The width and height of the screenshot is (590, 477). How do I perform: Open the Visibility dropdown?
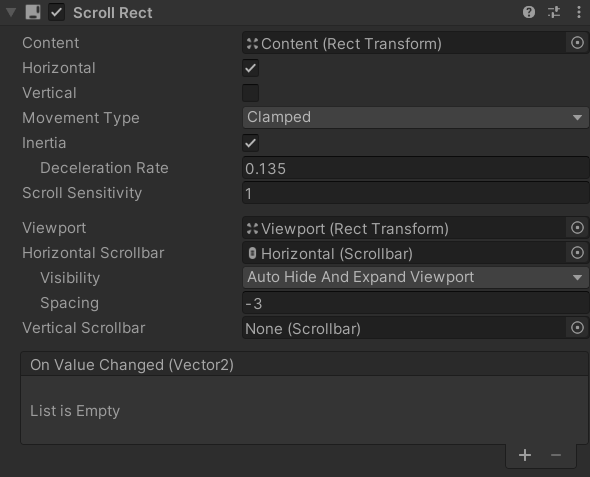tap(415, 278)
